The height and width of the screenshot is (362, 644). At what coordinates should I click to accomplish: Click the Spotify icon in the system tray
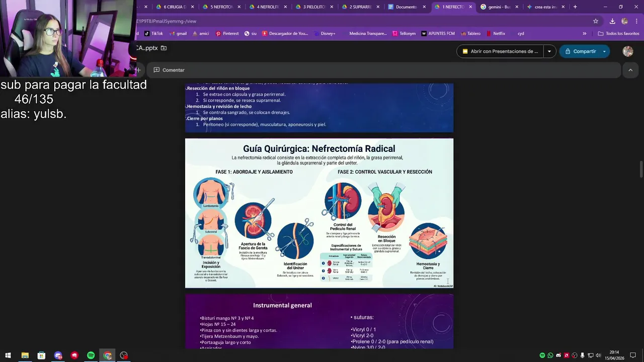click(542, 355)
